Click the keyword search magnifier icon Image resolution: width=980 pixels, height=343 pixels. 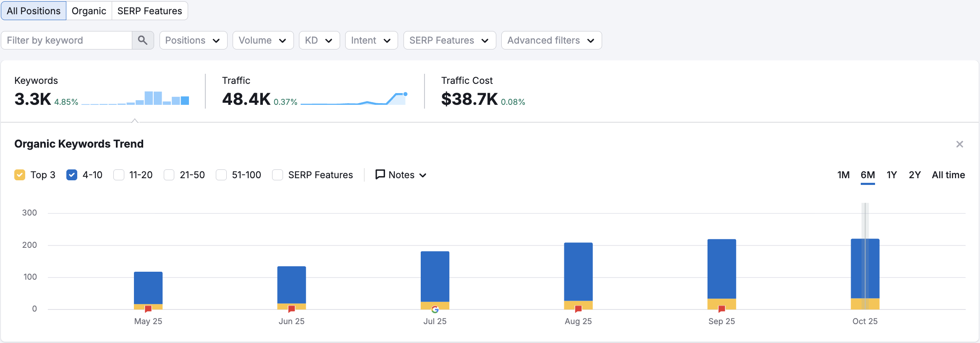click(143, 40)
